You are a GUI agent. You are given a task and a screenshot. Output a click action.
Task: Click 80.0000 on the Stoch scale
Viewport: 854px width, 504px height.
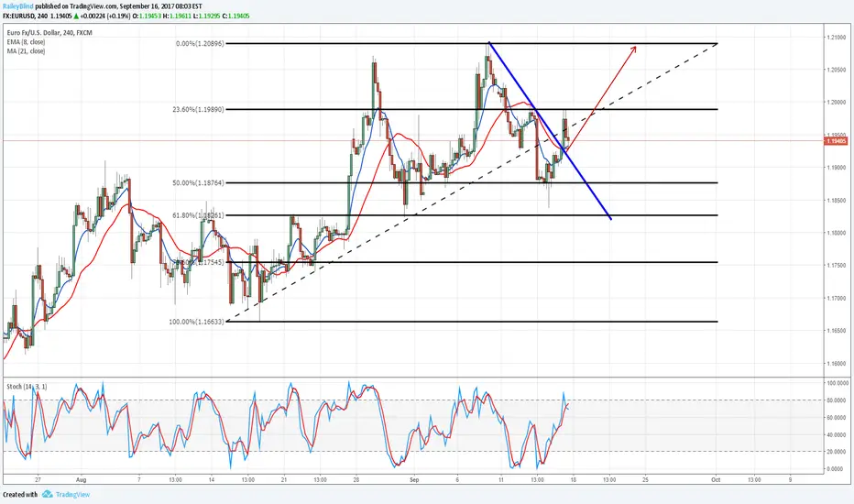pos(838,400)
